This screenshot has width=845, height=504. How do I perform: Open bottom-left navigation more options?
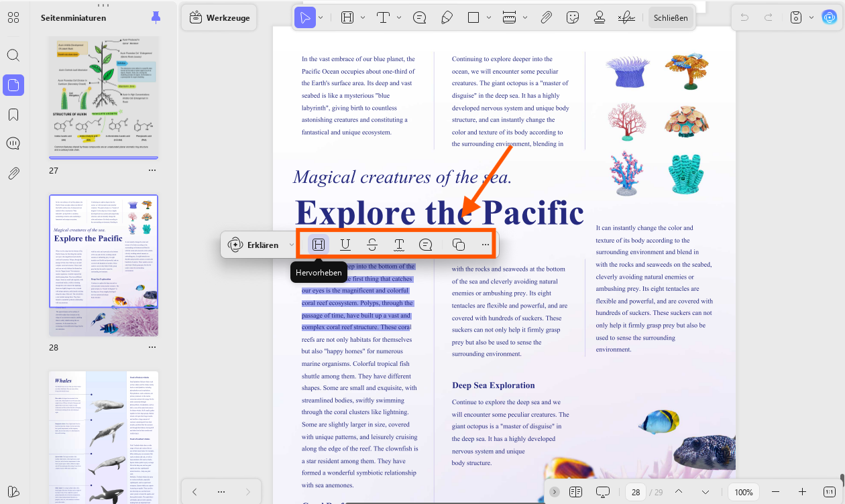[221, 491]
